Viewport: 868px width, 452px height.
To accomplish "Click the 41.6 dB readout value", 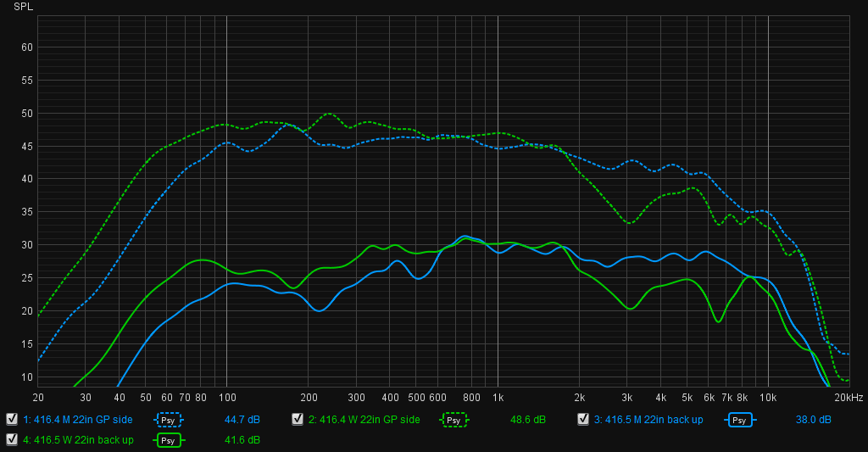I will (x=242, y=440).
